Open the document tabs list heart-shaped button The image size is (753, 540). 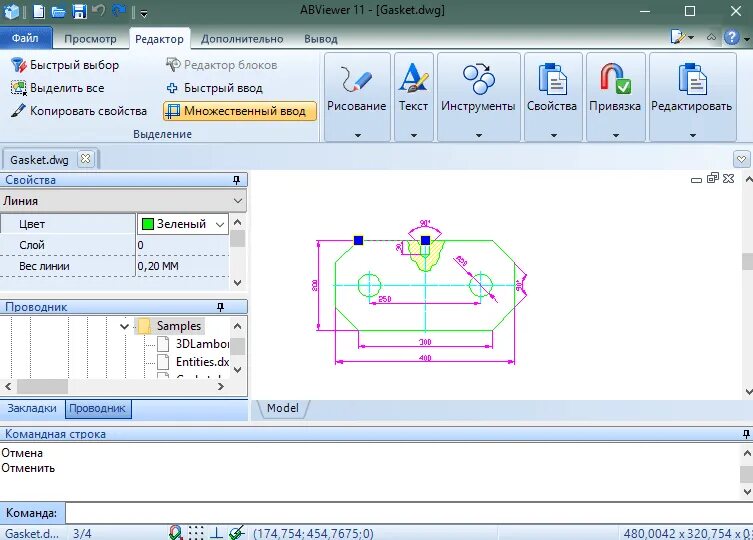(741, 159)
